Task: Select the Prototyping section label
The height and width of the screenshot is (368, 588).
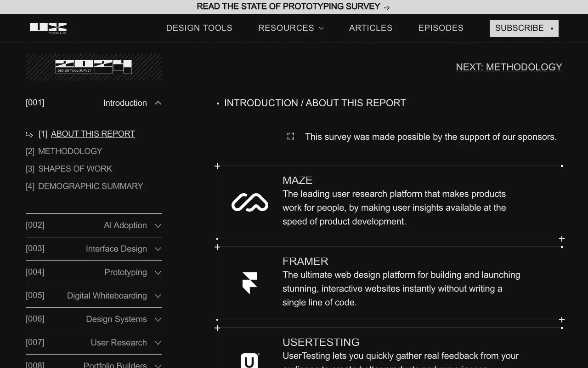Action: (x=125, y=272)
